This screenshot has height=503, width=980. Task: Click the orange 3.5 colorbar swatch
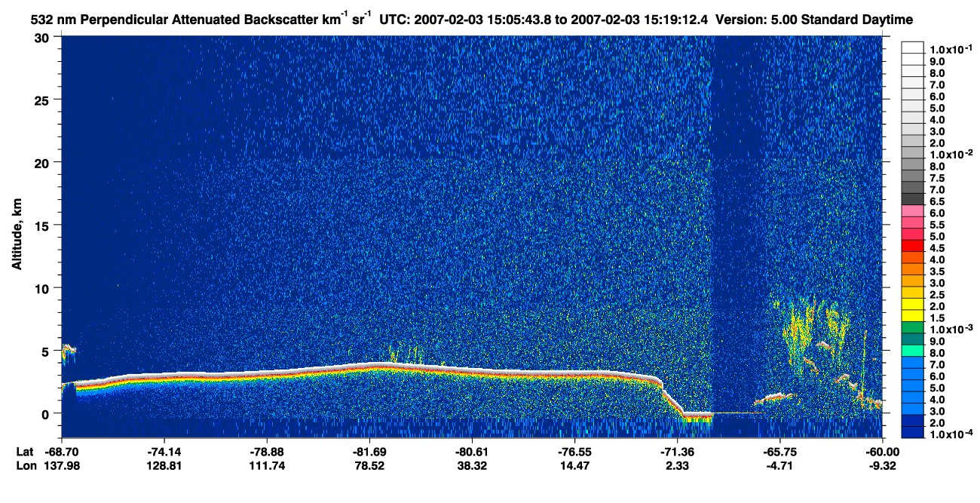point(912,271)
